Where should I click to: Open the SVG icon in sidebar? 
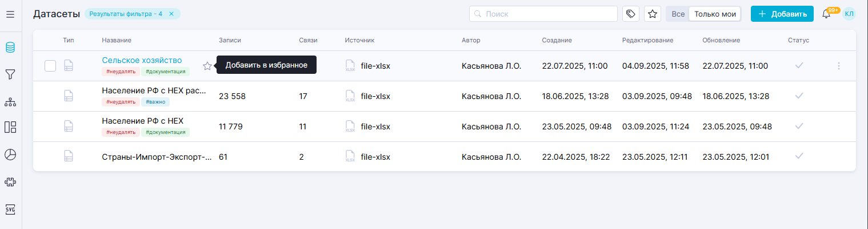(x=10, y=209)
